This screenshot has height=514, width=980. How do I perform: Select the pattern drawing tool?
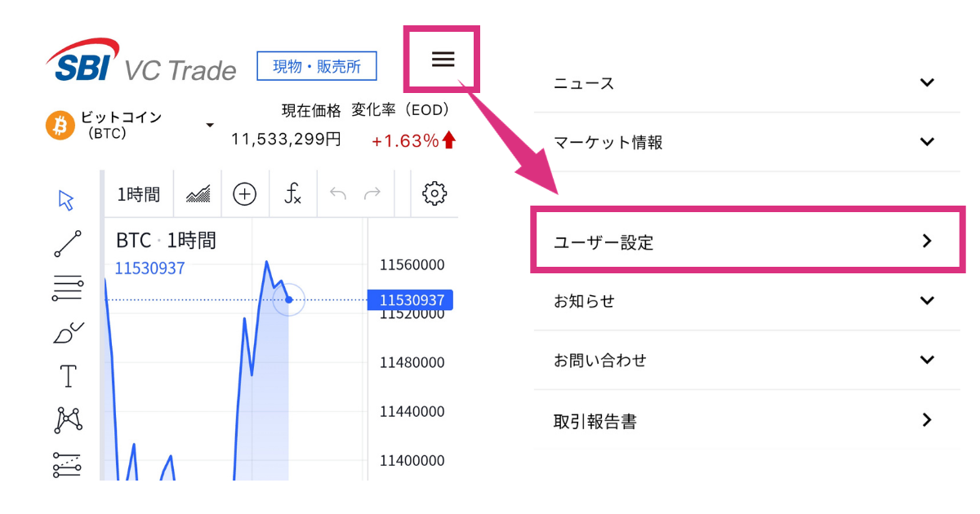point(68,420)
